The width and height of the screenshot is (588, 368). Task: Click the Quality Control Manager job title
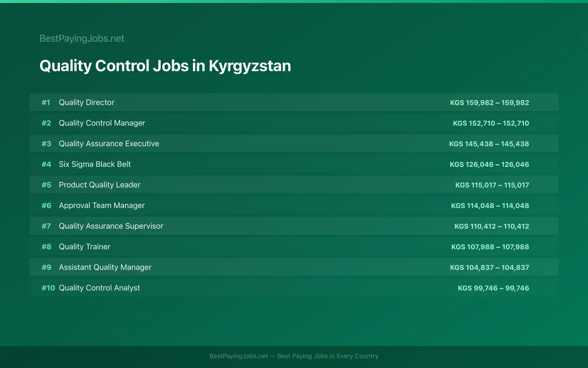point(102,123)
